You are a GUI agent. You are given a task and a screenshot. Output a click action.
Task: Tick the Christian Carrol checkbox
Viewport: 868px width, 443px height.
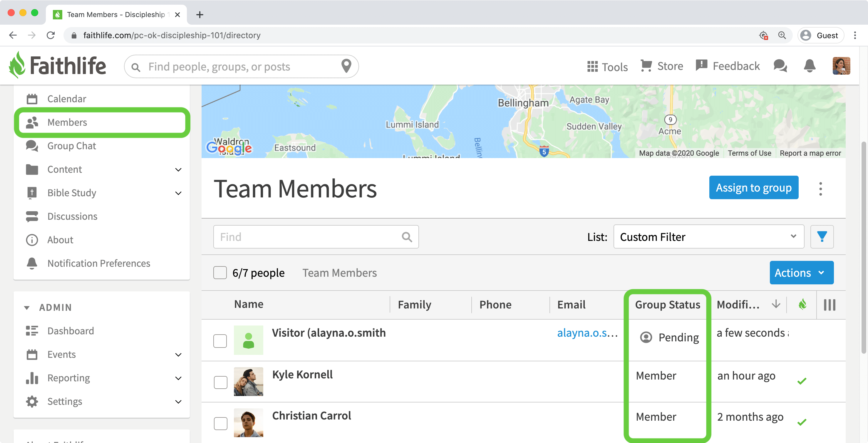220,423
